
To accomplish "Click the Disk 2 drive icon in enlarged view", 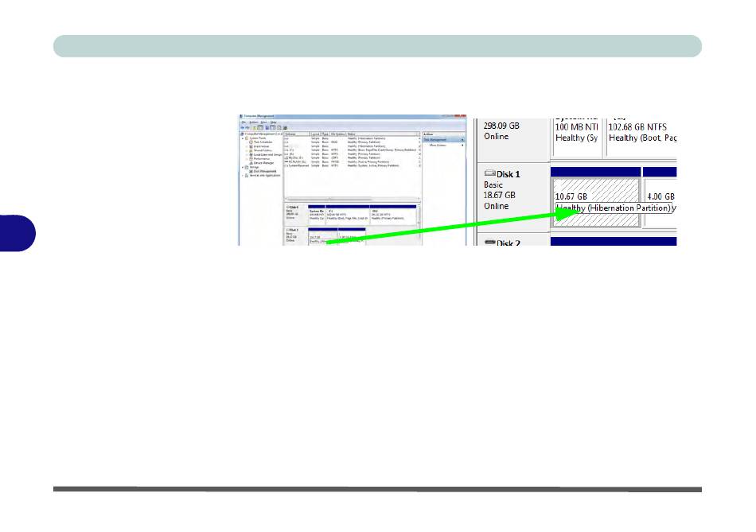I will click(x=489, y=243).
